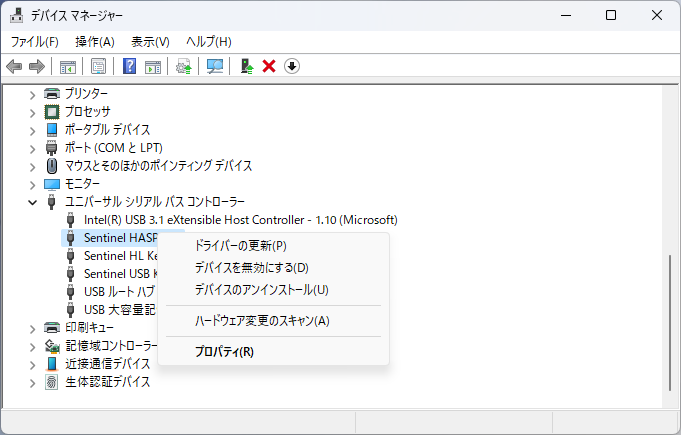Expand the ポート (COM と LPT) node
This screenshot has height=435, width=681.
click(33, 148)
